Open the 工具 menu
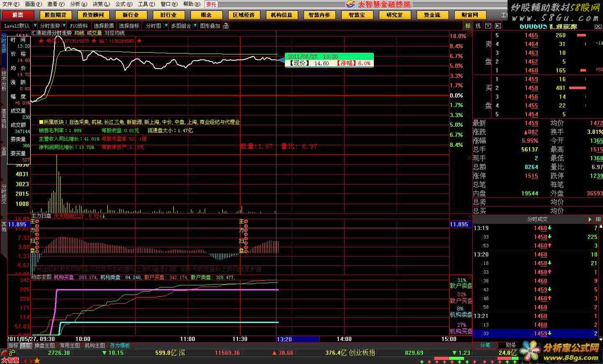The height and width of the screenshot is (364, 603). (146, 4)
